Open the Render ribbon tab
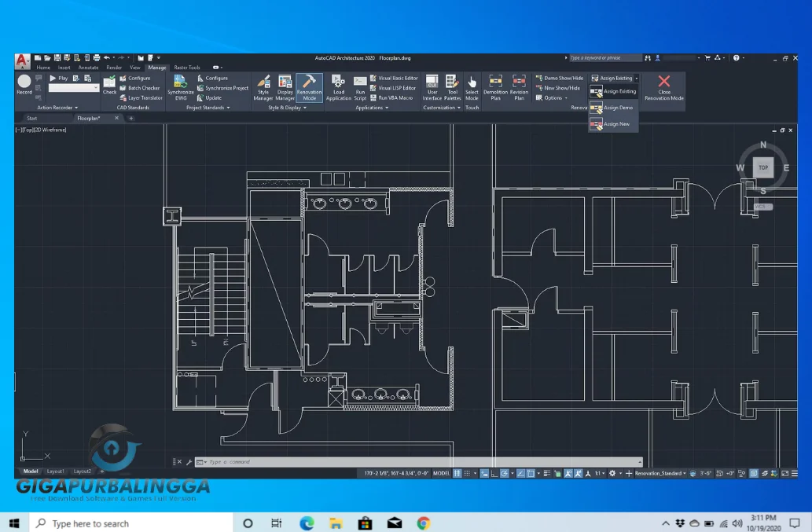Screen dimensions: 812x532 114,68
